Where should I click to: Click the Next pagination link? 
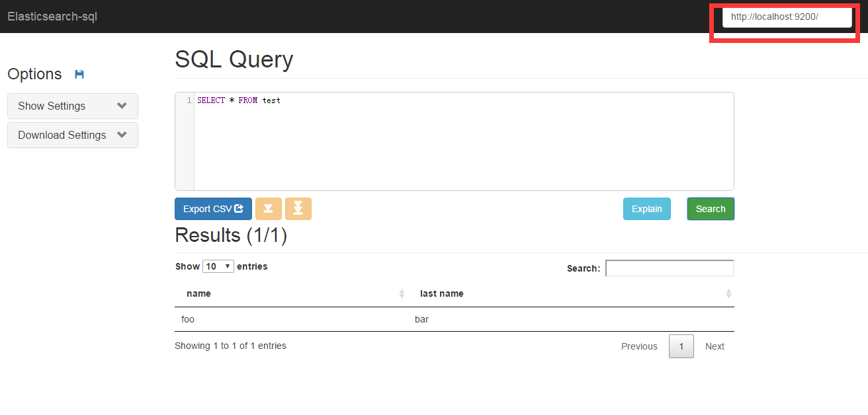coord(715,346)
